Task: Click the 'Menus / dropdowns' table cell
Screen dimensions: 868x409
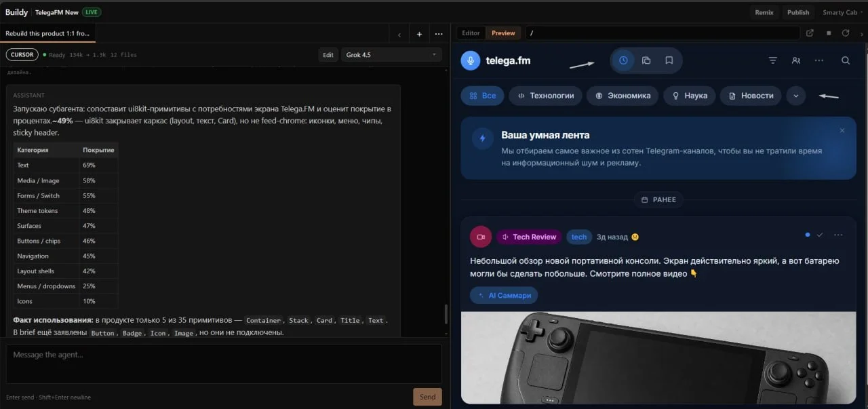Action: pos(46,286)
